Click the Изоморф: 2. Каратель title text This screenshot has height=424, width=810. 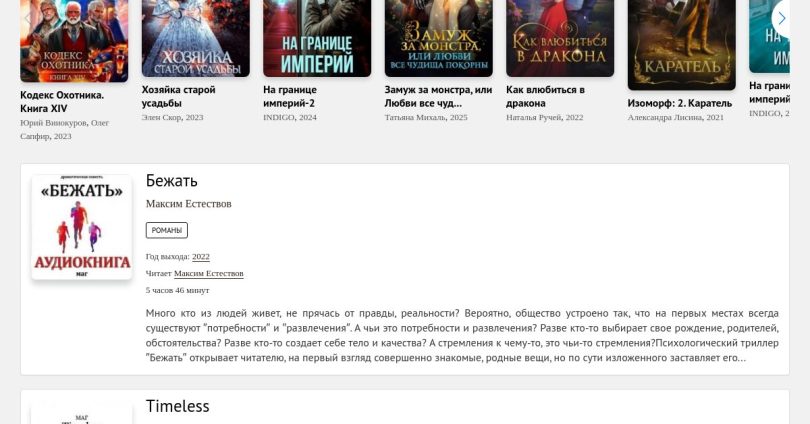tap(680, 103)
